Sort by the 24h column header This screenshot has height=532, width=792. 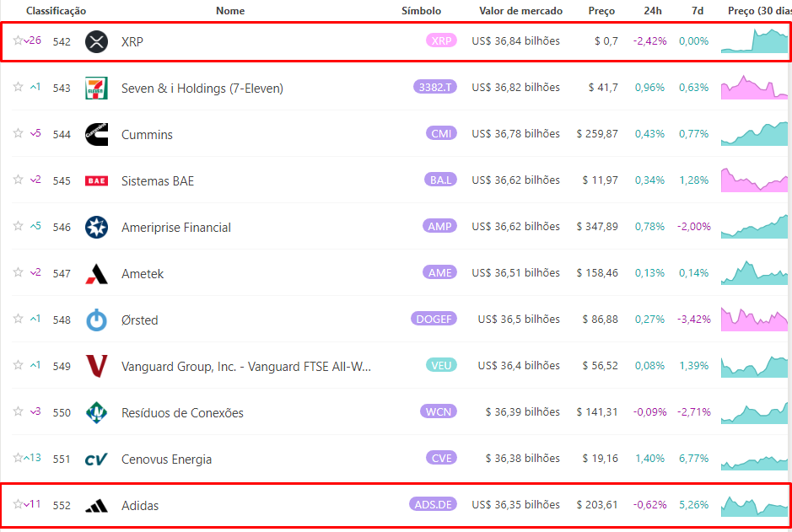(653, 11)
